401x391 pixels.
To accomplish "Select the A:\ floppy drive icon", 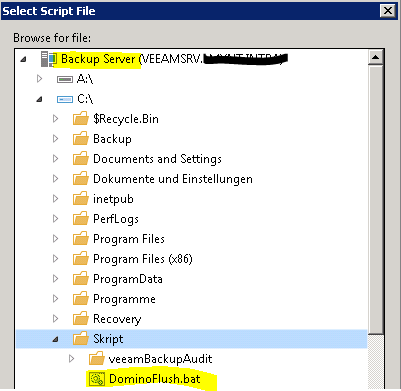I will point(65,79).
